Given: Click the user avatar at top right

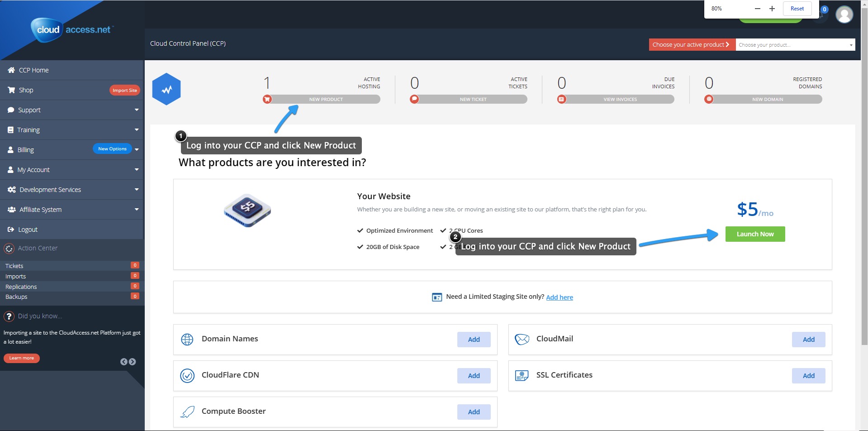Looking at the screenshot, I should (x=844, y=14).
